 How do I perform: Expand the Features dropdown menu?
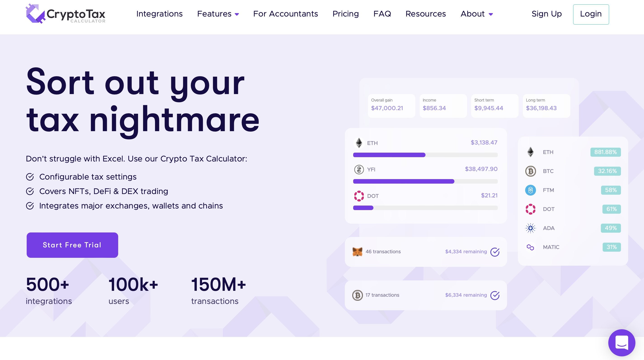[218, 14]
